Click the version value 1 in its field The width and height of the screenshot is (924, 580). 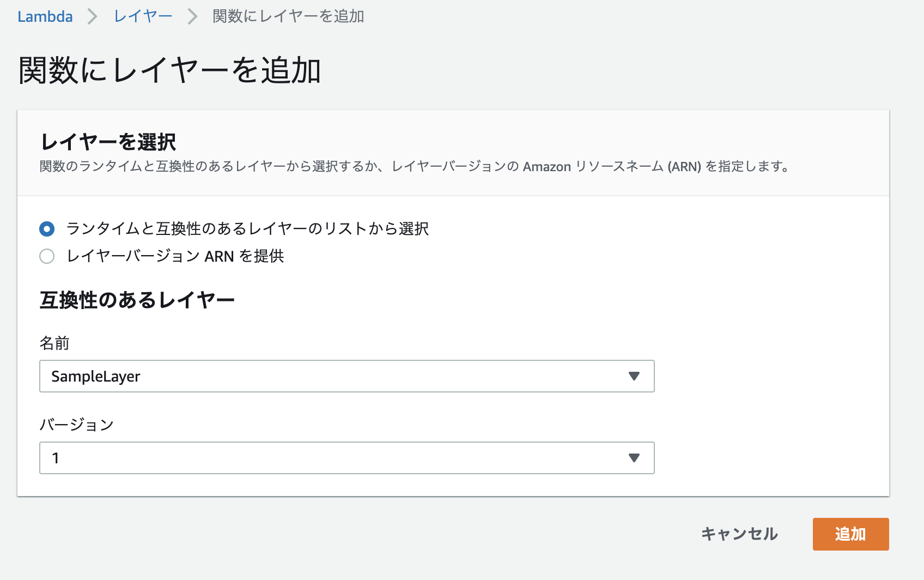[x=56, y=458]
